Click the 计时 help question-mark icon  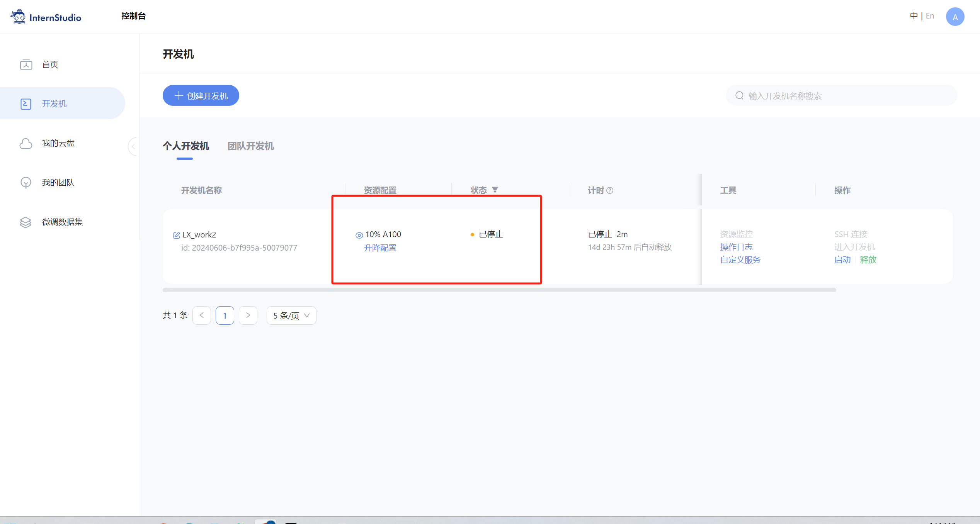(610, 190)
